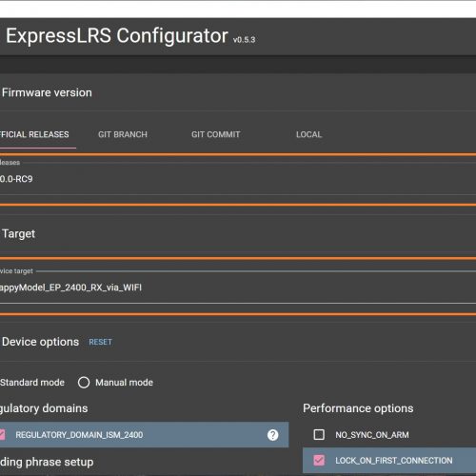Screen dimensions: 476x476
Task: Switch to the Git Branch tab
Action: pyautogui.click(x=123, y=134)
